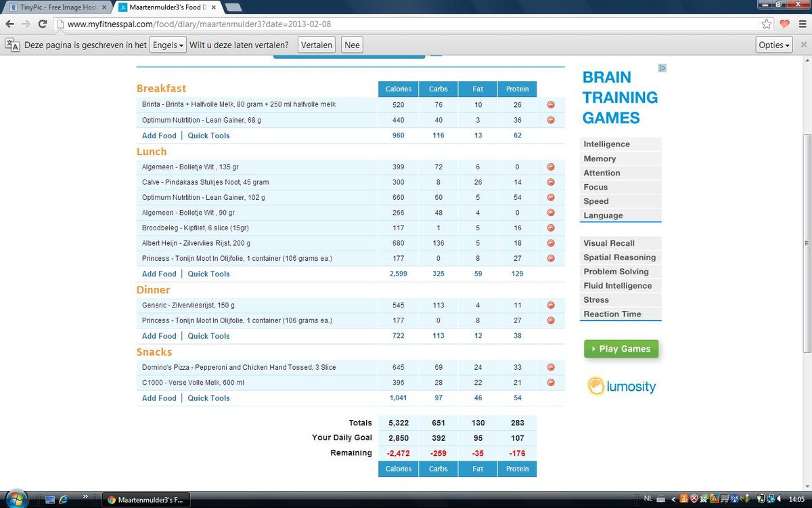Screen dimensions: 812x508
Task: Click Add Food under Breakfast
Action: [x=159, y=135]
